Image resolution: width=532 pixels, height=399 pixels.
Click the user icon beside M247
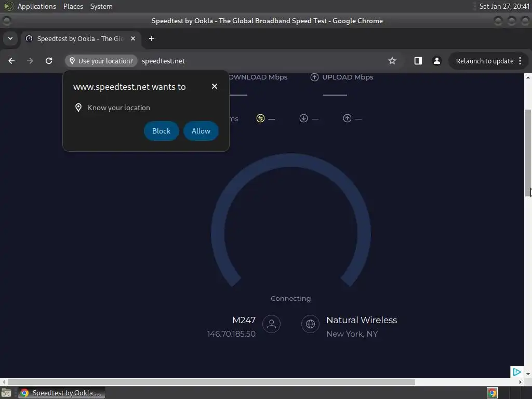tap(271, 324)
